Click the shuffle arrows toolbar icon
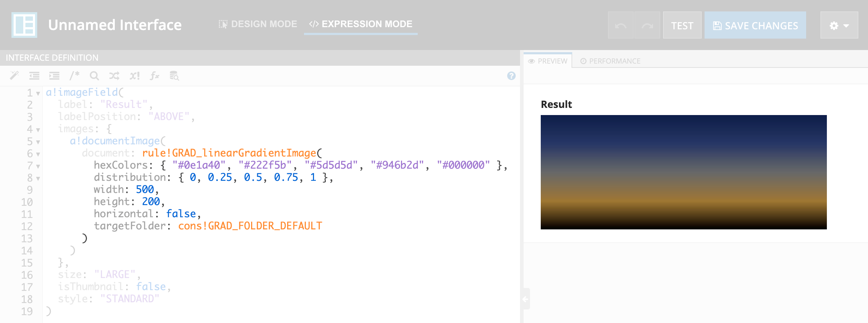The image size is (868, 323). coord(114,76)
